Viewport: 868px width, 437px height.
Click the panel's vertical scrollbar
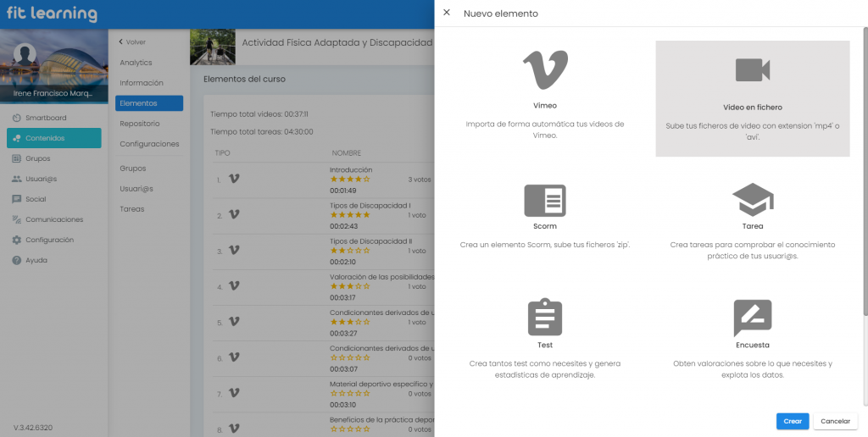pyautogui.click(x=864, y=169)
